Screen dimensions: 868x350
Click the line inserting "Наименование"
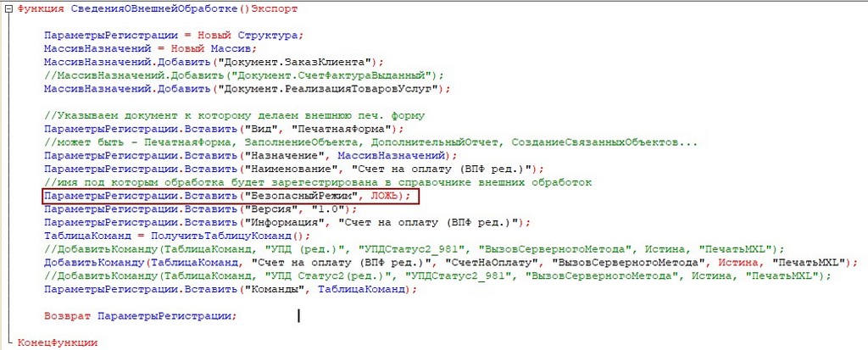tap(294, 169)
